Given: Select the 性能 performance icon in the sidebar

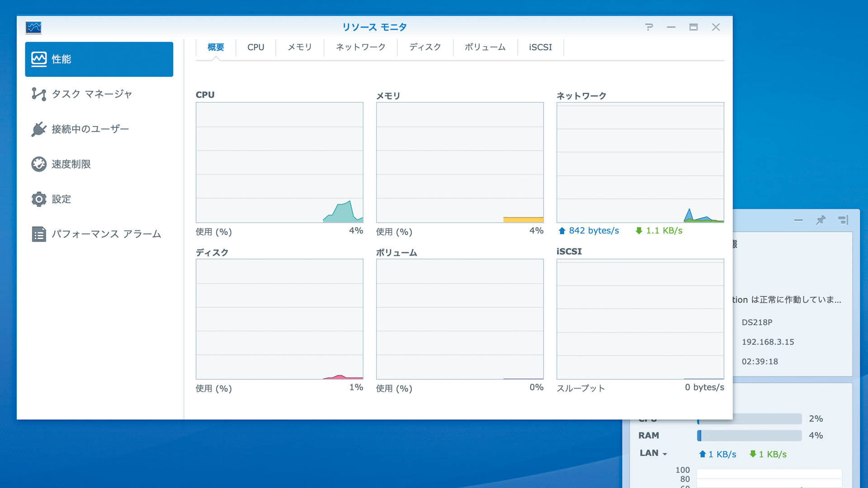Looking at the screenshot, I should 39,59.
